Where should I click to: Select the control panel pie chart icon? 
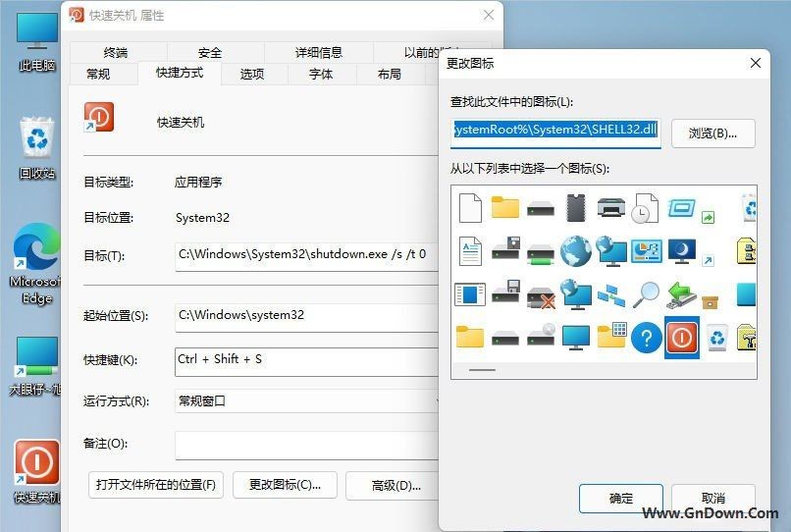pyautogui.click(x=646, y=251)
